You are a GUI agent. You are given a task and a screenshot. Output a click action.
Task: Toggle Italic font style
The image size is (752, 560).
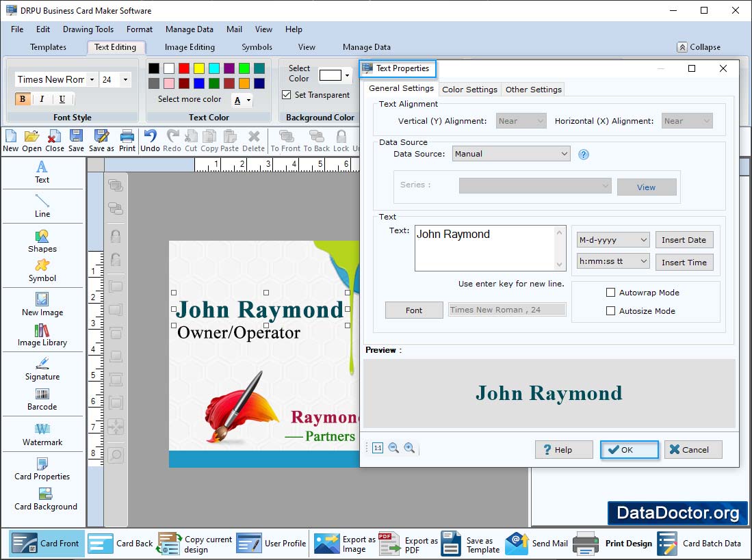pos(42,99)
